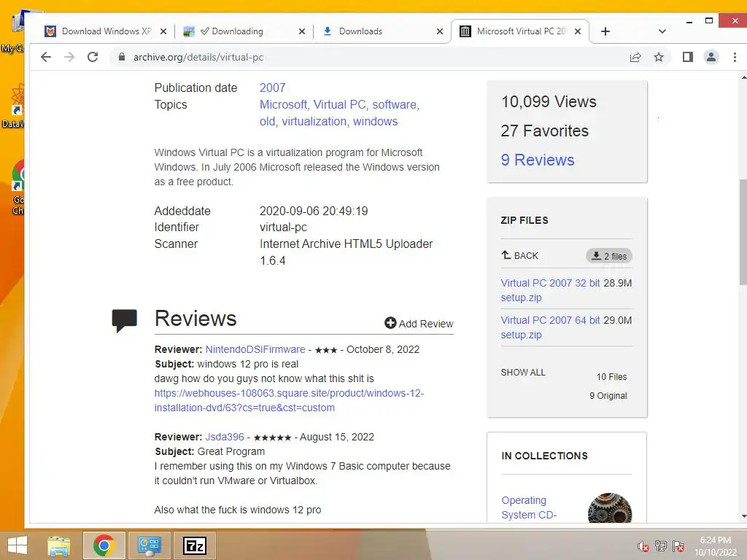The width and height of the screenshot is (747, 560).
Task: Share this page via share icon
Action: pyautogui.click(x=635, y=58)
